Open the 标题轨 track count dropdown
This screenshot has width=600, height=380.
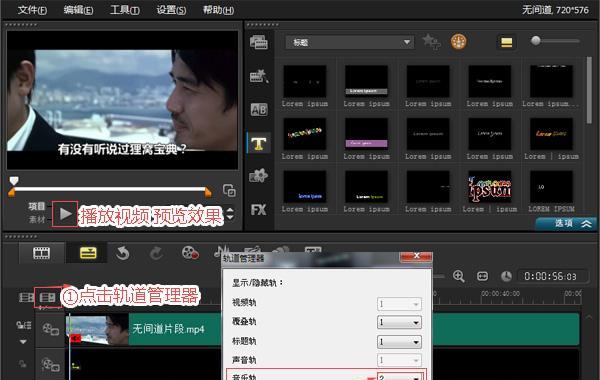pos(399,342)
